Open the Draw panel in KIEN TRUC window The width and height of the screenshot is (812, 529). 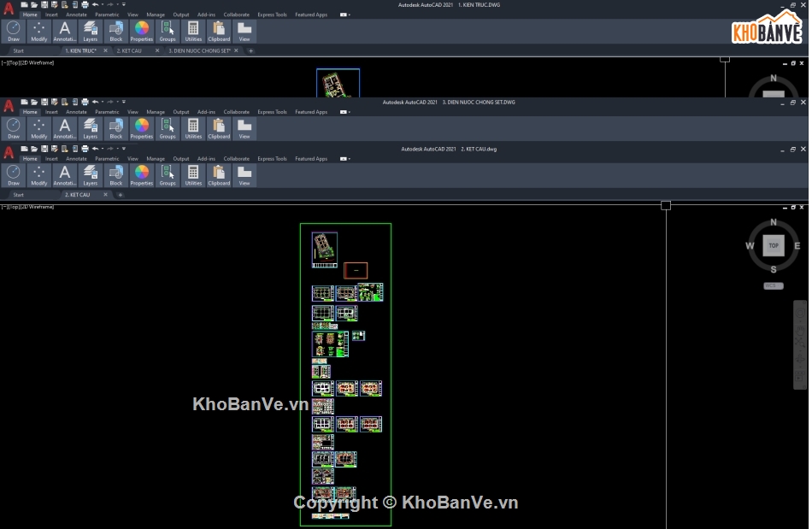(x=14, y=32)
